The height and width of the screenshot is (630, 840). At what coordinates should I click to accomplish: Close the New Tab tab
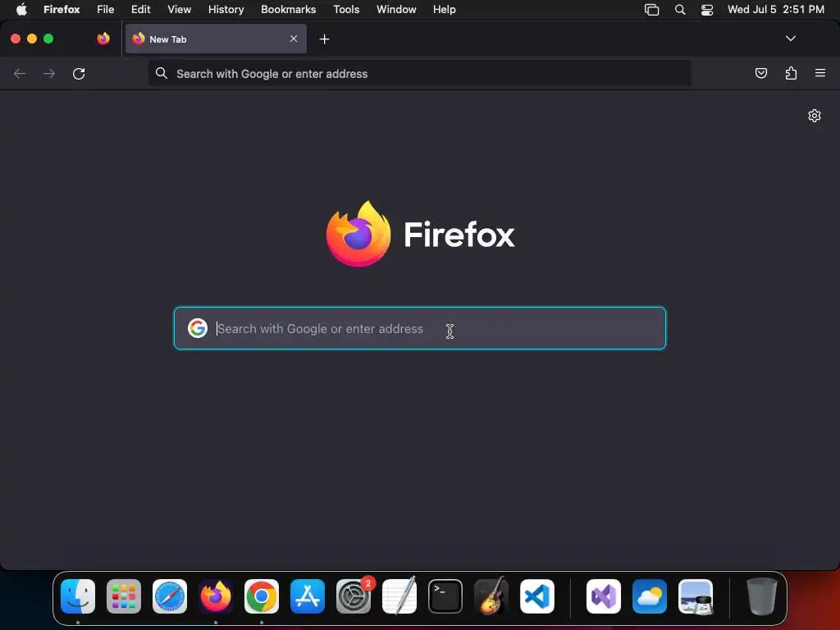[x=294, y=39]
